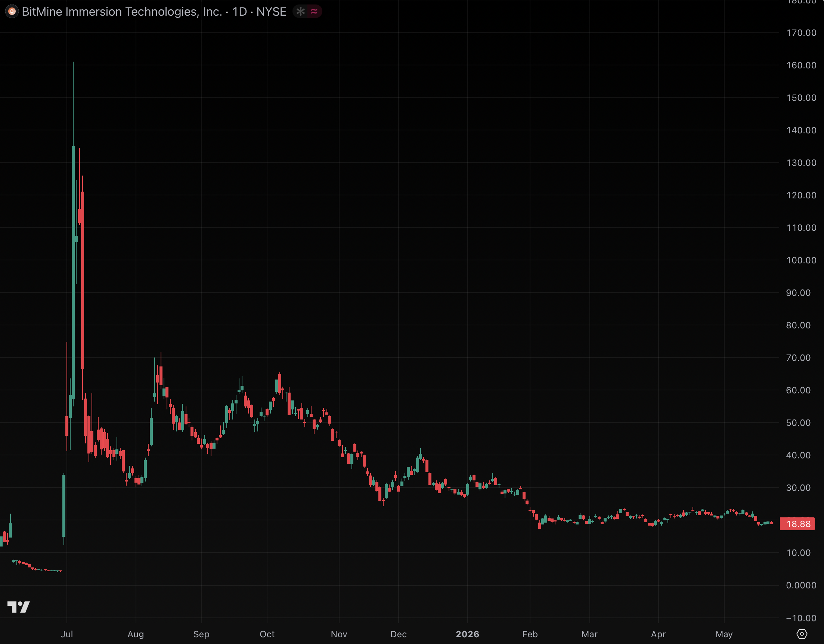The width and height of the screenshot is (824, 644).
Task: Click the Dec label on time axis
Action: tap(399, 634)
